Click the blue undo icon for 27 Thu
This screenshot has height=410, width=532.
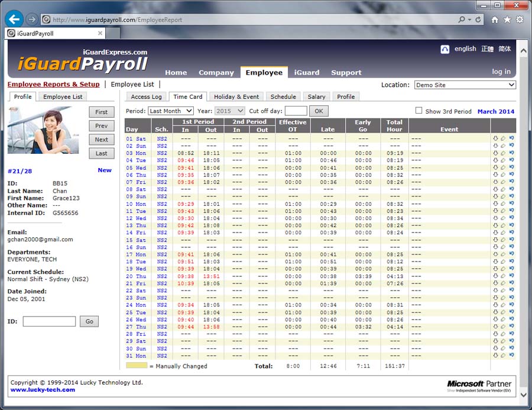click(x=511, y=327)
